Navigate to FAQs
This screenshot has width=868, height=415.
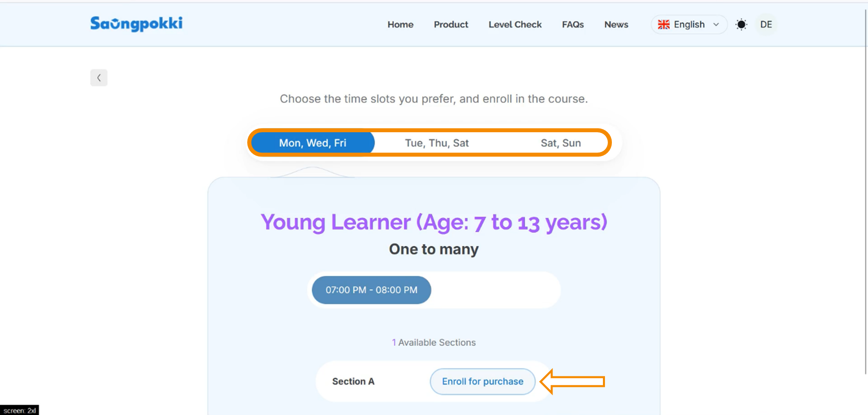[572, 24]
